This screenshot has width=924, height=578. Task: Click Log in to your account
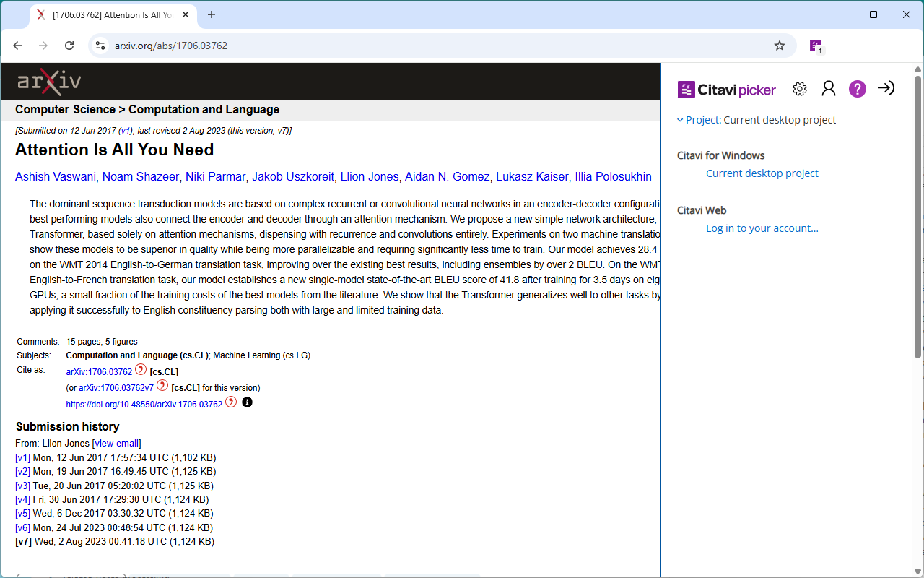point(762,228)
